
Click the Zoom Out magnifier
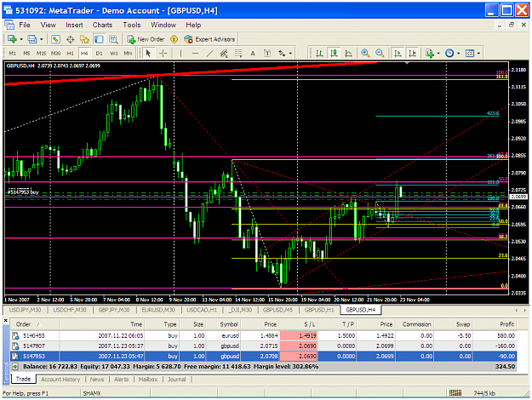(380, 54)
